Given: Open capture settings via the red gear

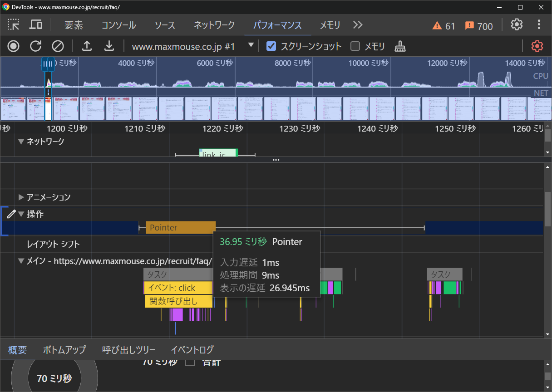Looking at the screenshot, I should pyautogui.click(x=537, y=46).
